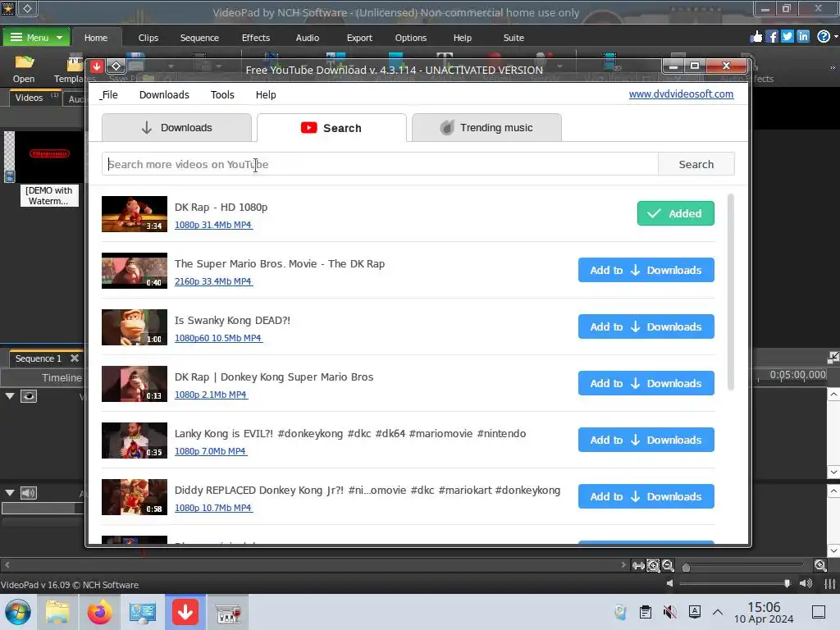This screenshot has width=840, height=630.
Task: Choose format link 1080p 2.1Mb MP4
Action: coord(211,395)
